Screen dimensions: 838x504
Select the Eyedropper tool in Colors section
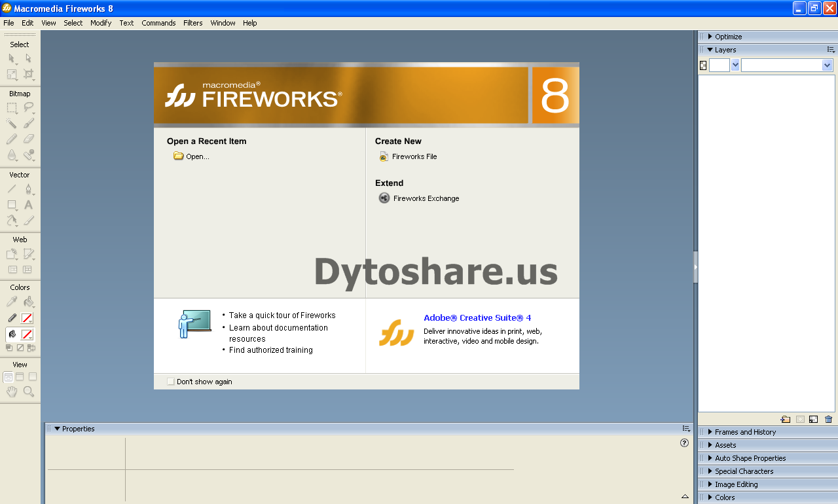10,302
